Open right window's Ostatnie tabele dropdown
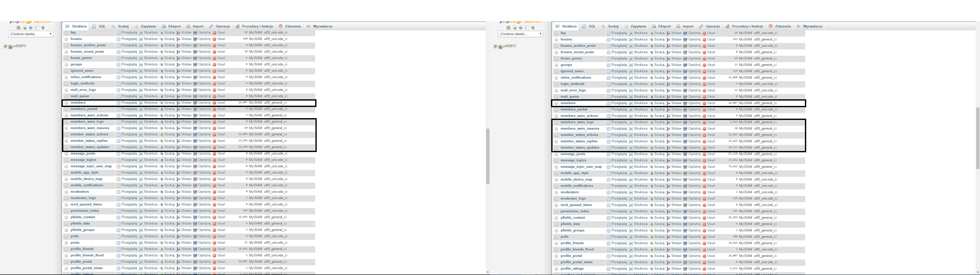The height and width of the screenshot is (275, 980). [520, 34]
